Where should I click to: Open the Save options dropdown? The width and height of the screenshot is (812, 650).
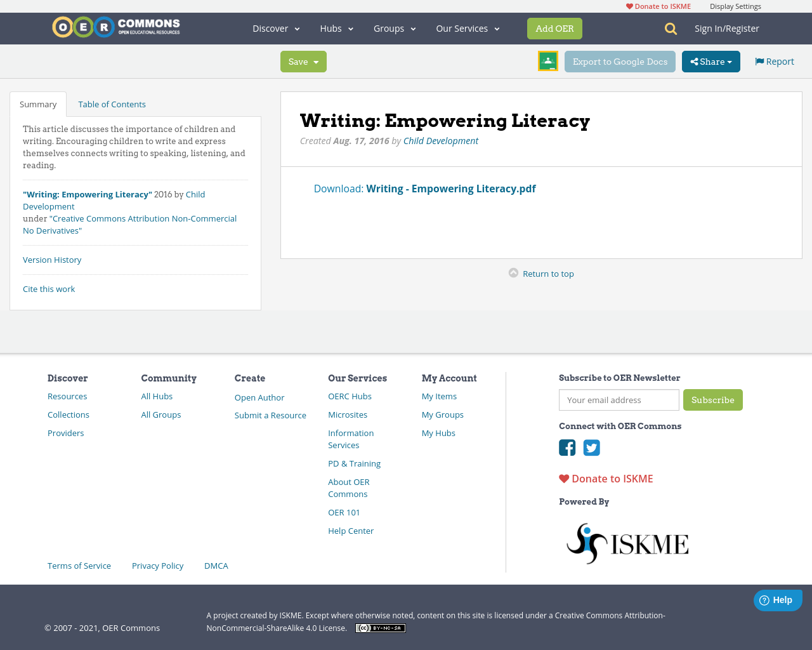tap(303, 61)
